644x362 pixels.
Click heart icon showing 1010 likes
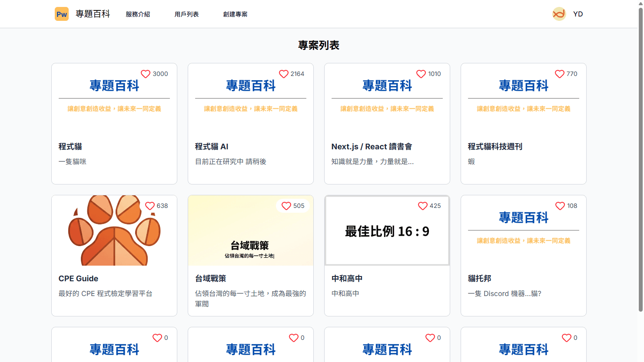click(x=421, y=74)
